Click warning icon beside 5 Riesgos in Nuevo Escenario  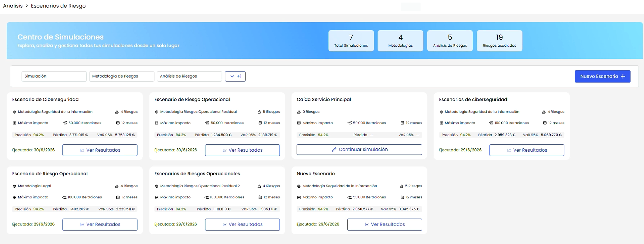click(x=402, y=186)
